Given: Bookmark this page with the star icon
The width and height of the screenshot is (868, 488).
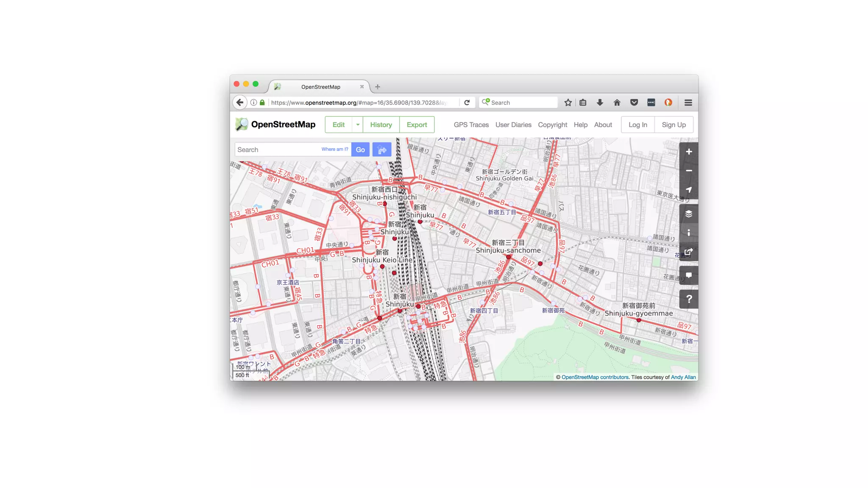Looking at the screenshot, I should click(568, 103).
